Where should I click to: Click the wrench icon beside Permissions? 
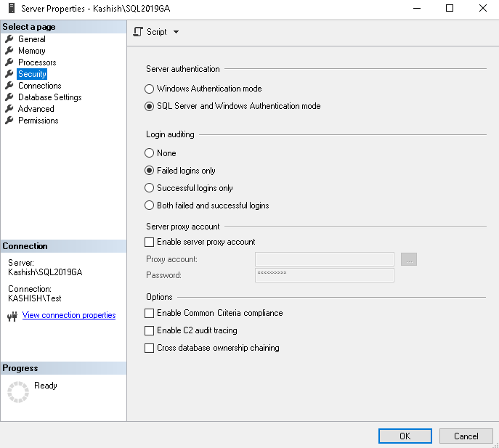[x=9, y=121]
